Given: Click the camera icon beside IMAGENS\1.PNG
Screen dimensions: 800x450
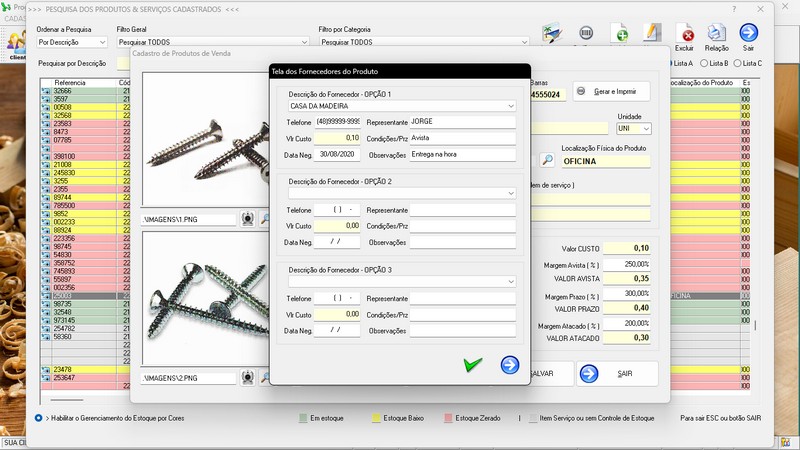Looking at the screenshot, I should tap(247, 218).
